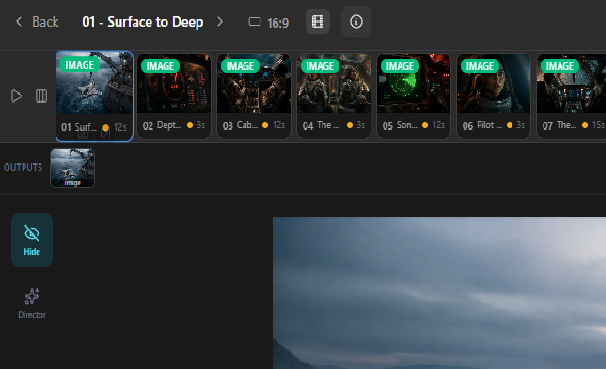This screenshot has width=606, height=369.
Task: Open the Director tool
Action: (x=32, y=303)
